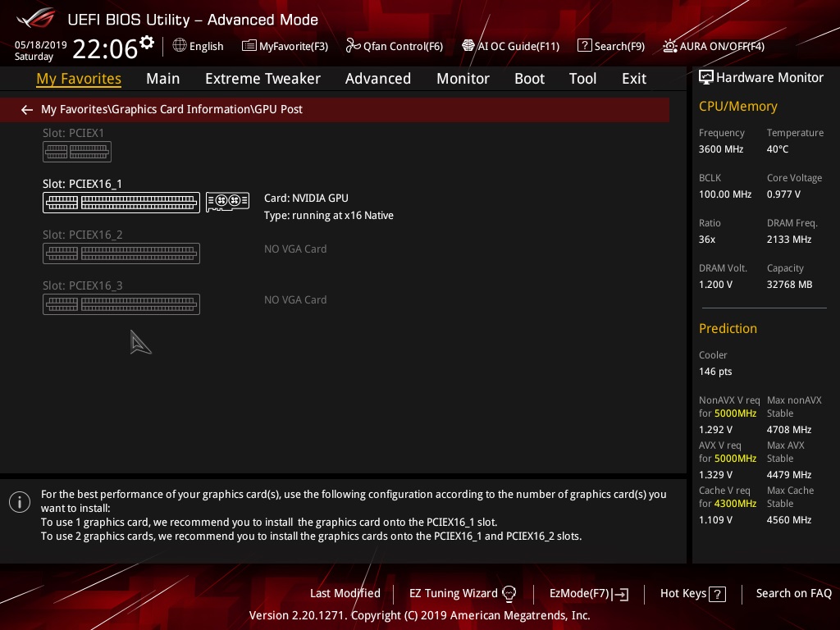Click Last Modified button
The height and width of the screenshot is (630, 840).
[345, 594]
